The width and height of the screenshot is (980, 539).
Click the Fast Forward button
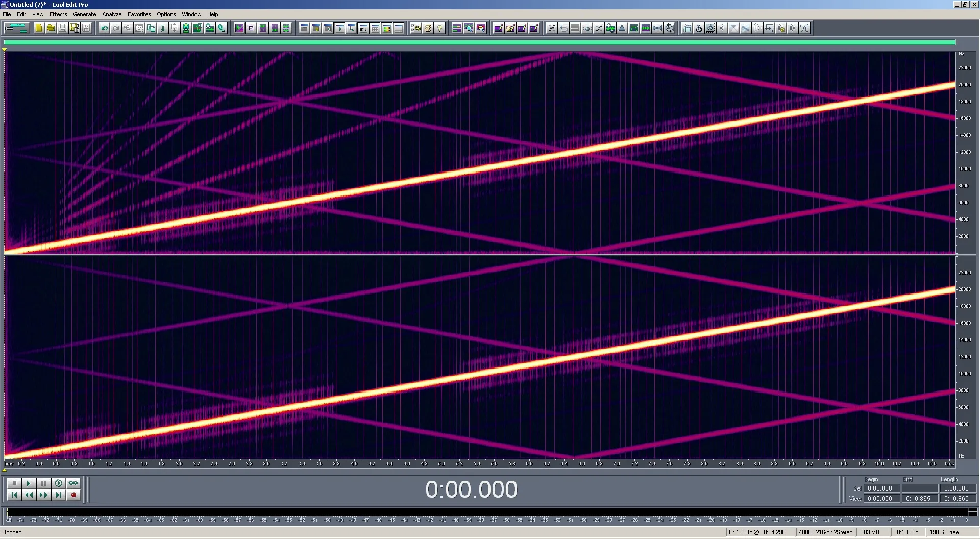pos(43,495)
